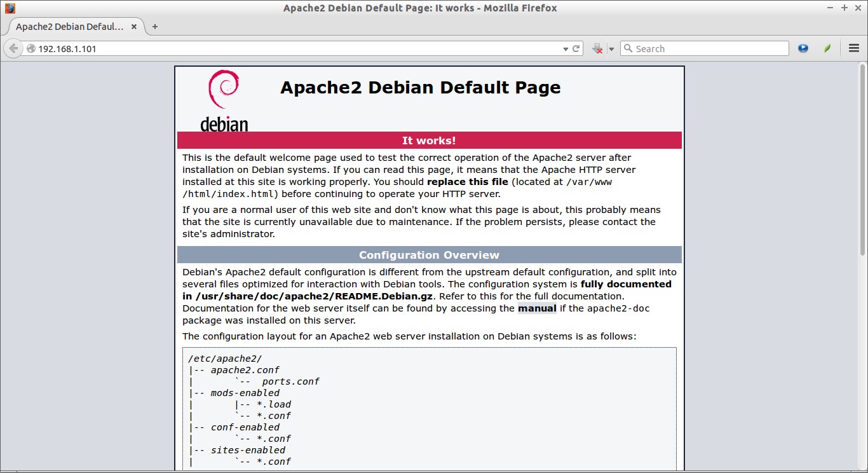The width and height of the screenshot is (868, 473).
Task: Click the conf-enabled line
Action: click(x=245, y=427)
